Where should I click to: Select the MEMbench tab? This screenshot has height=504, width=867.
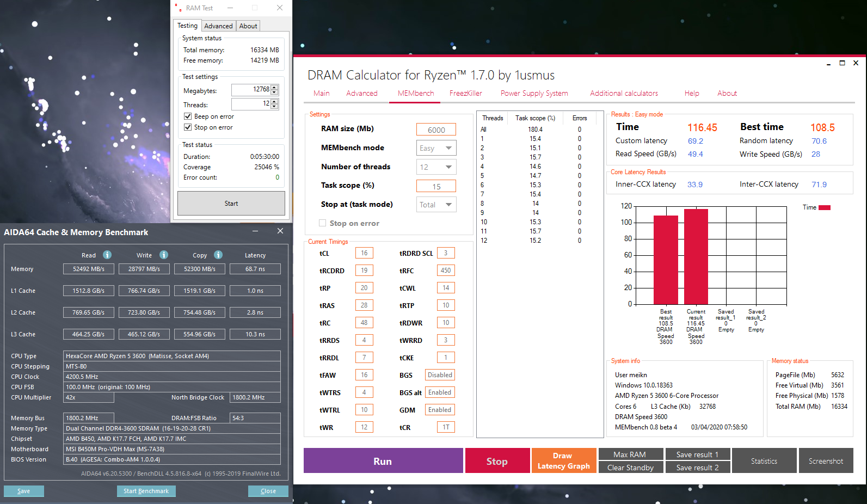pyautogui.click(x=416, y=93)
